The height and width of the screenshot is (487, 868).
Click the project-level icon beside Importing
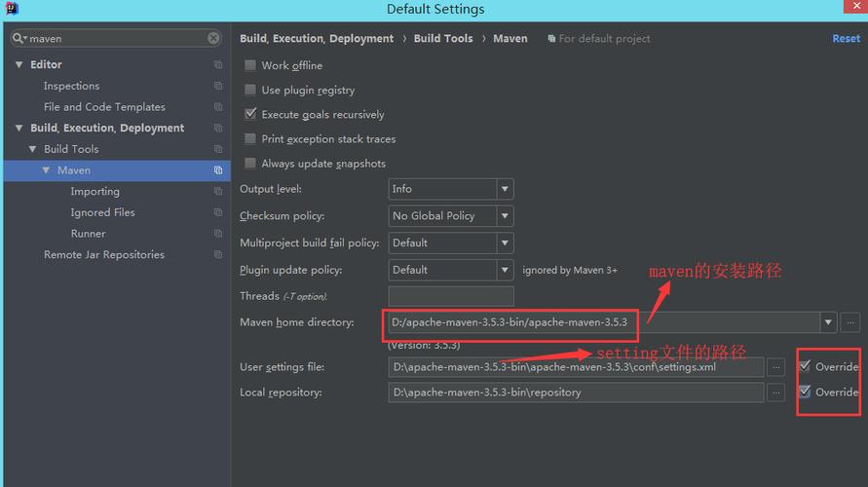(218, 192)
